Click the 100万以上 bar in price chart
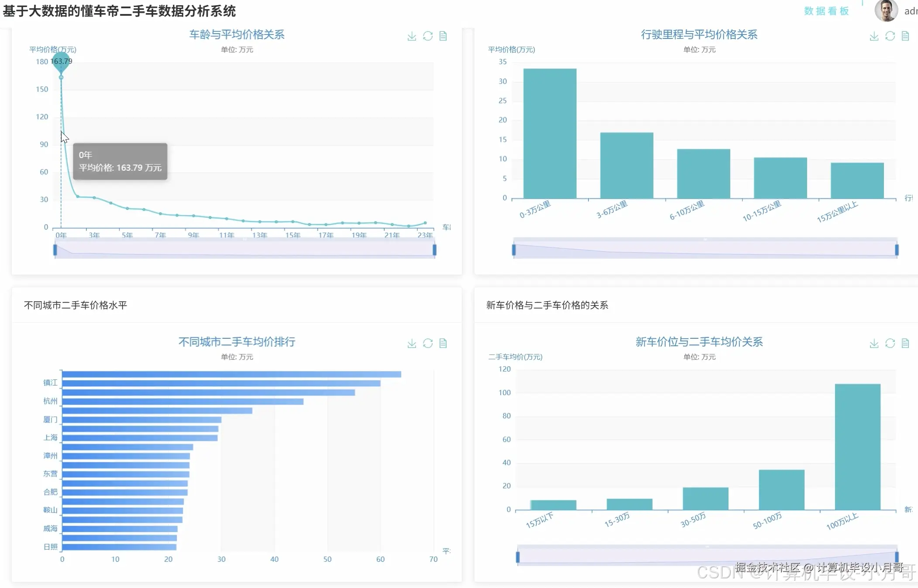 pos(857,447)
